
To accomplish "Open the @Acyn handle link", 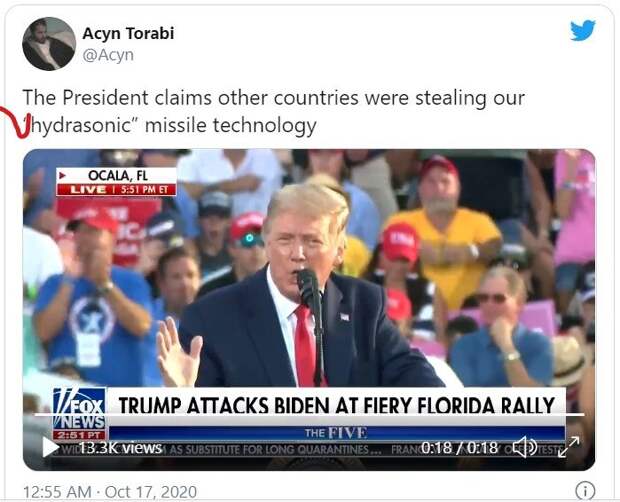I will (x=108, y=55).
